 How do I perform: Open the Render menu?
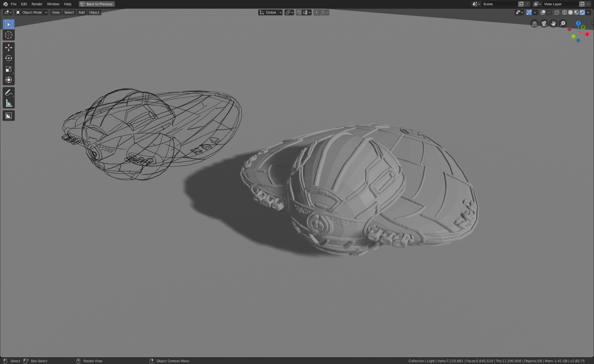coord(37,4)
